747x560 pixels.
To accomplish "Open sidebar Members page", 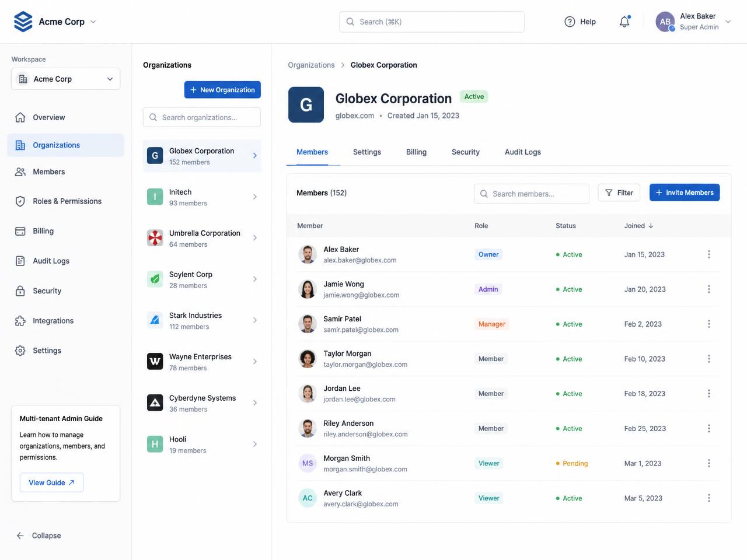I will [65, 171].
